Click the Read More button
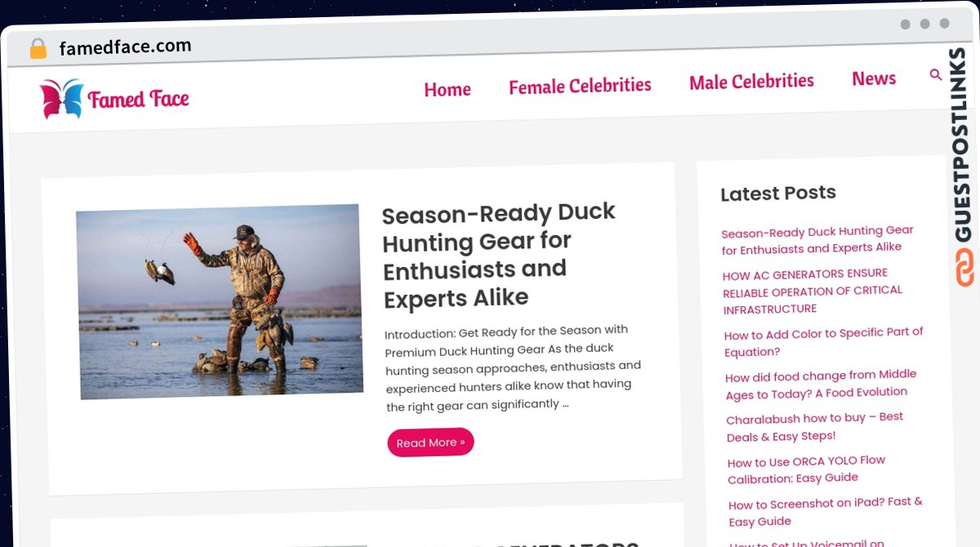 tap(430, 442)
